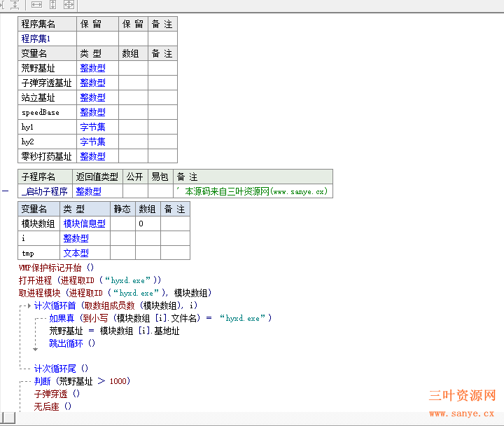This screenshot has width=504, height=426.
Task: Toggle the 静态 cell for 模块数组 variable
Action: [x=122, y=224]
